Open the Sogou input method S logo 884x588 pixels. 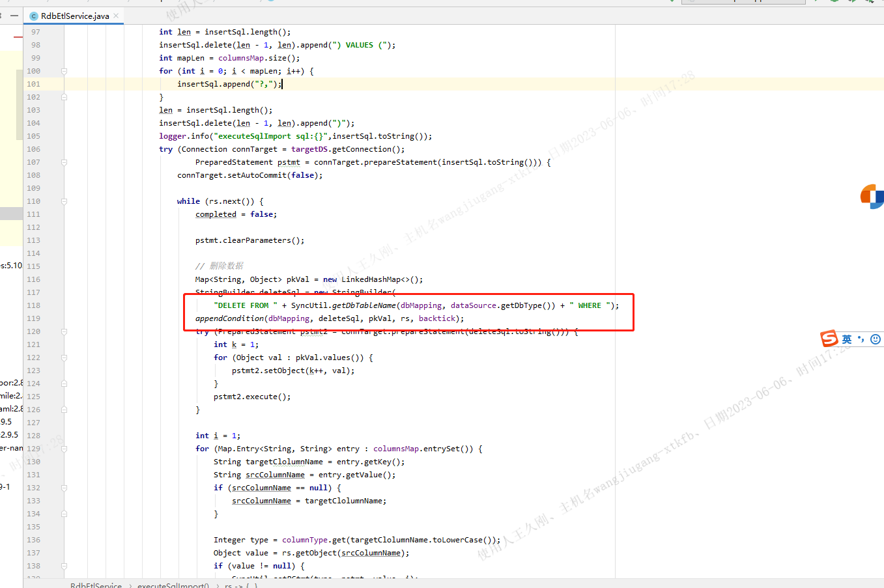[829, 339]
